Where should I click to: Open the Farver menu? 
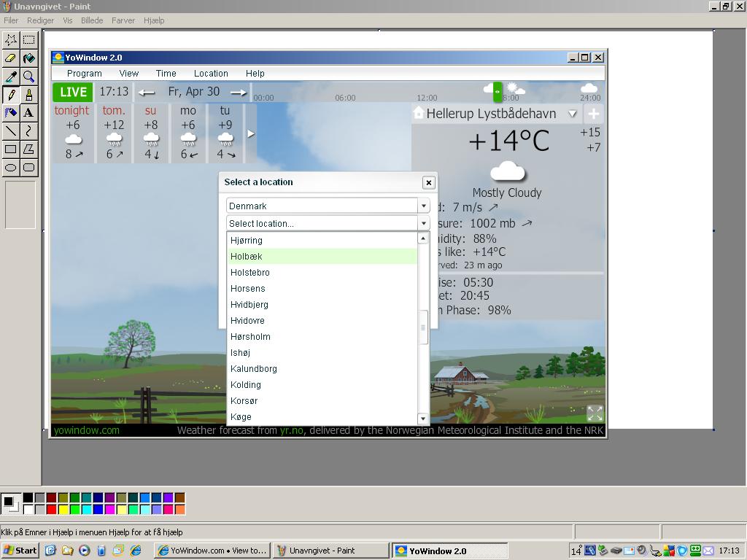[x=123, y=20]
